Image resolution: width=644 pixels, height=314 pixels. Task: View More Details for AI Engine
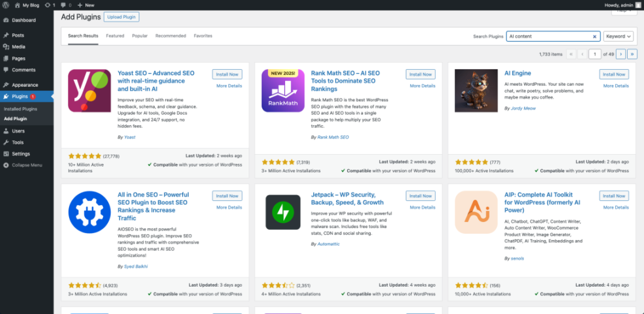pos(616,86)
